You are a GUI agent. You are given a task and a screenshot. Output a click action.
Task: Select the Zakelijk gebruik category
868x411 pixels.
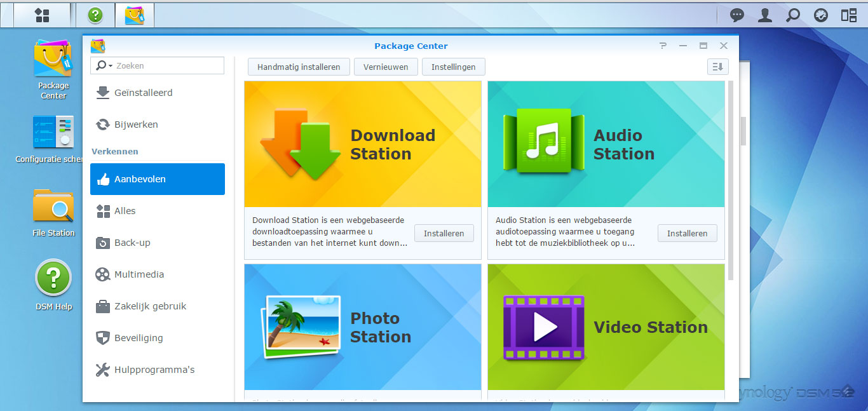(x=158, y=306)
